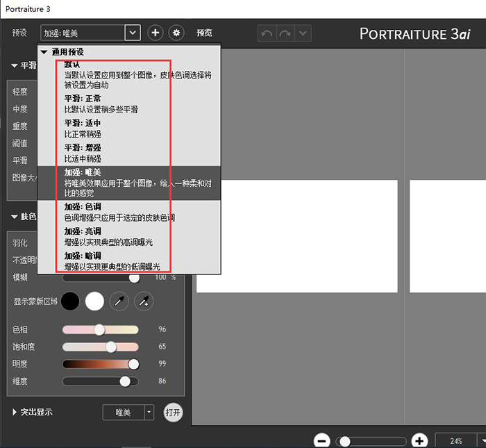Select the 平滑: 增强 preset

point(129,153)
